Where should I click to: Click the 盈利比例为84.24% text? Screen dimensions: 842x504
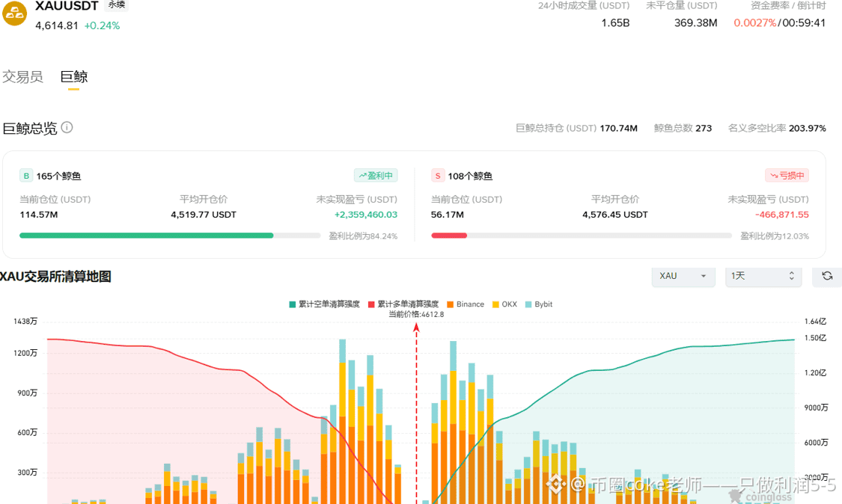363,236
